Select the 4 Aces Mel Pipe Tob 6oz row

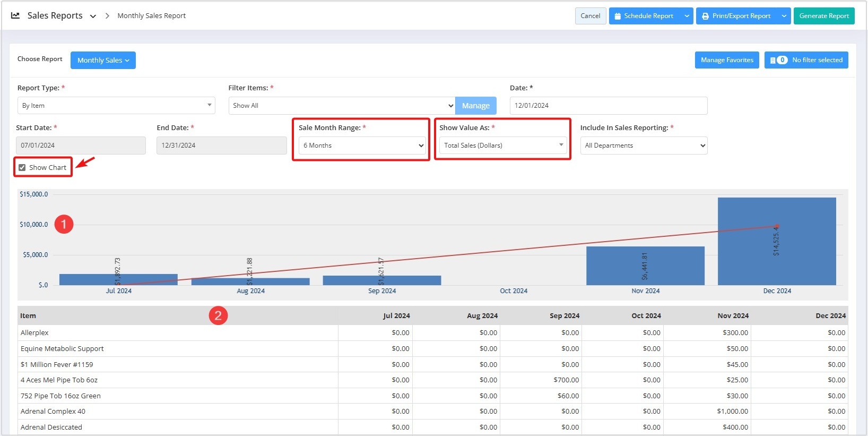(433, 380)
